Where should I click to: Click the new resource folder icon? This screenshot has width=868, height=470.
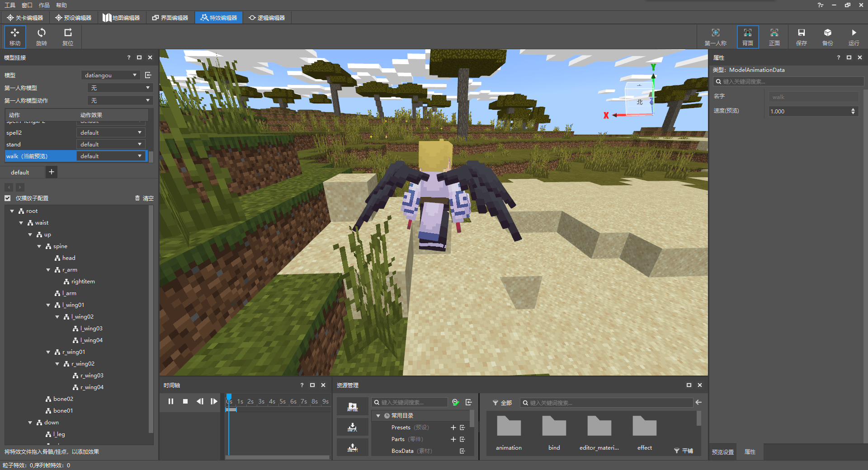click(352, 407)
